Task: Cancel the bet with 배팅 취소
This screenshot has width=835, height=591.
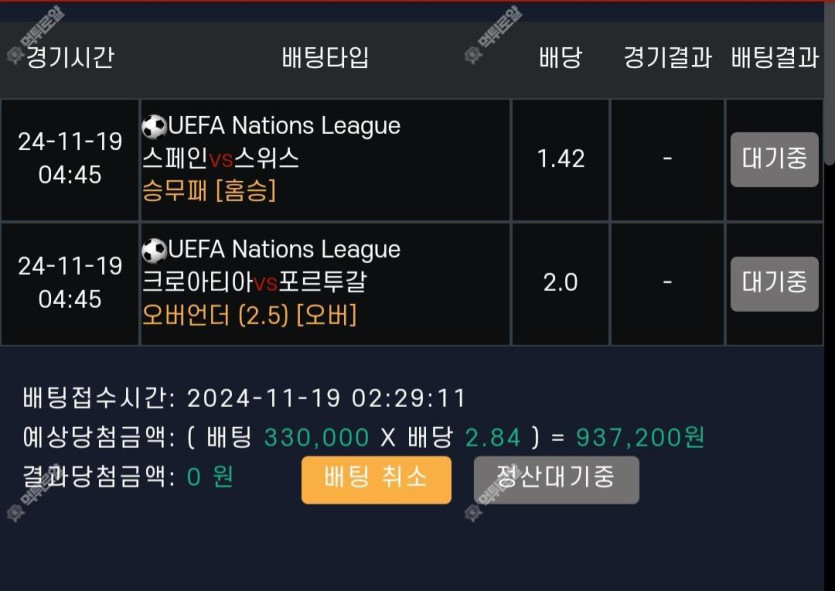Action: [376, 480]
